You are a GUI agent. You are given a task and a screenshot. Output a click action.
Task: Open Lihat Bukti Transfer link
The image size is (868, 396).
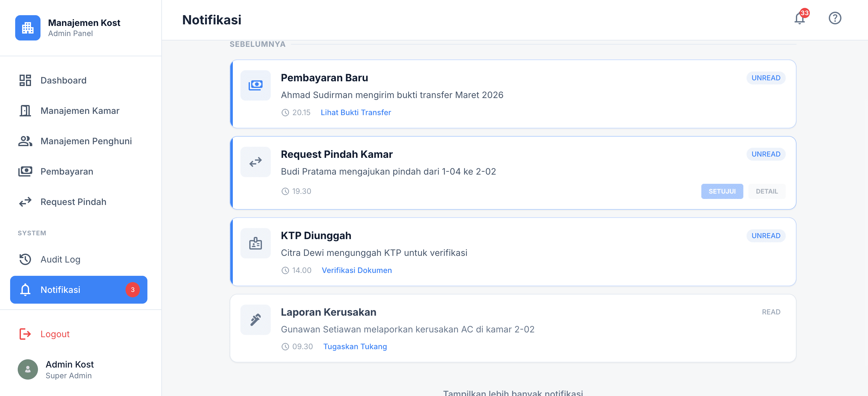tap(356, 113)
